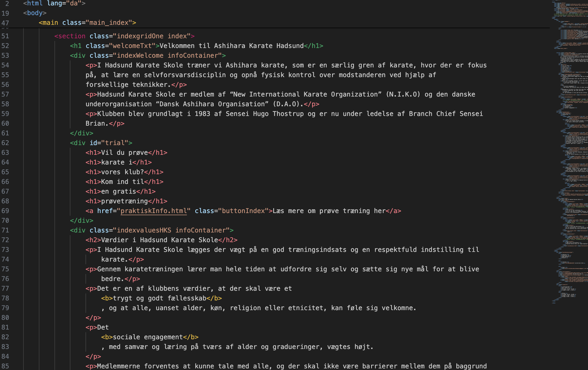Click the text "Brian." on line 60
The width and height of the screenshot is (588, 370).
click(x=97, y=124)
